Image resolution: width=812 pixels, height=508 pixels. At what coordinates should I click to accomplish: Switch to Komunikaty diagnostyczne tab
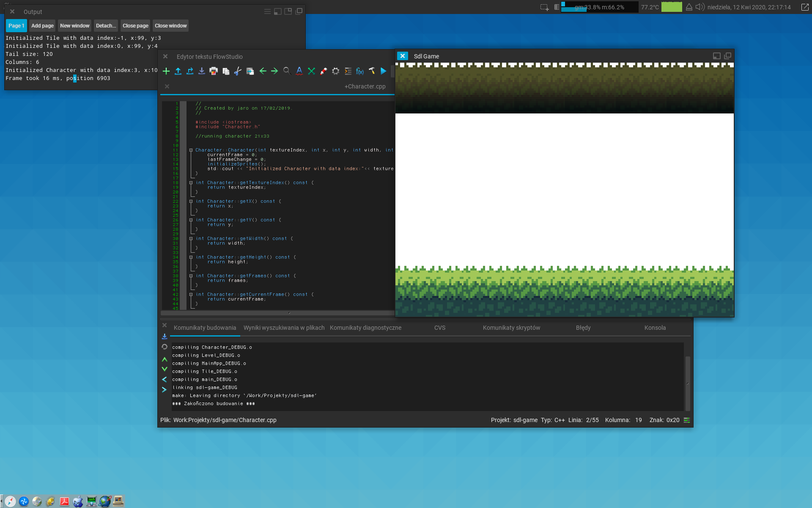pos(365,328)
